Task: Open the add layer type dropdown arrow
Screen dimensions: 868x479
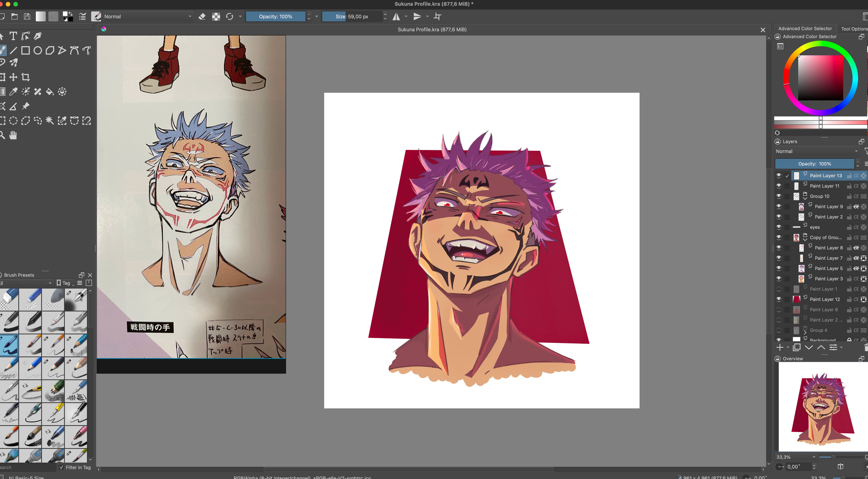Action: [788, 348]
